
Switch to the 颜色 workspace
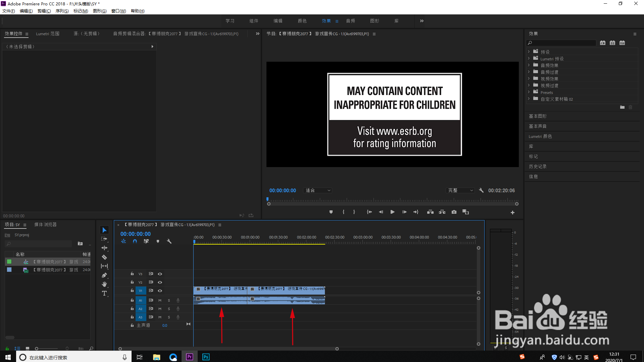[302, 21]
